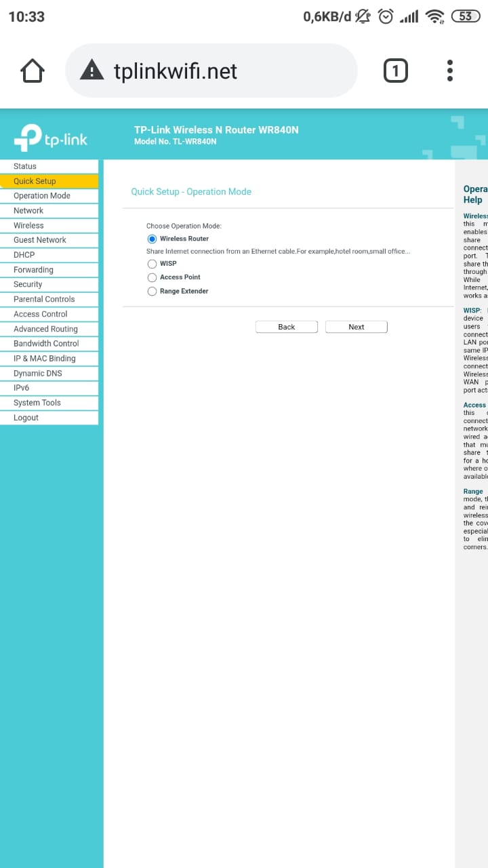This screenshot has width=488, height=868.
Task: Open the Guest Network menu item
Action: 49,240
